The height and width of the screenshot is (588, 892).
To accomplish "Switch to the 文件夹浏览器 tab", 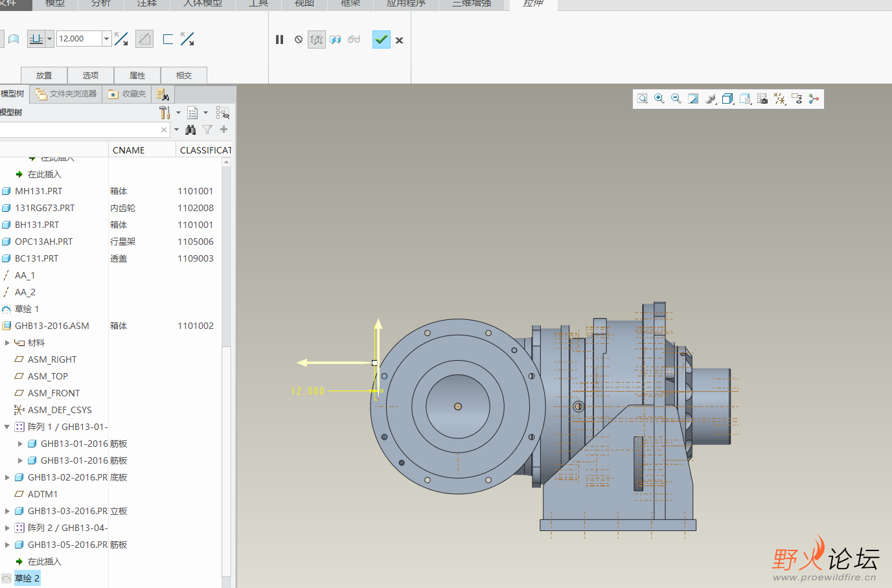I will (66, 94).
